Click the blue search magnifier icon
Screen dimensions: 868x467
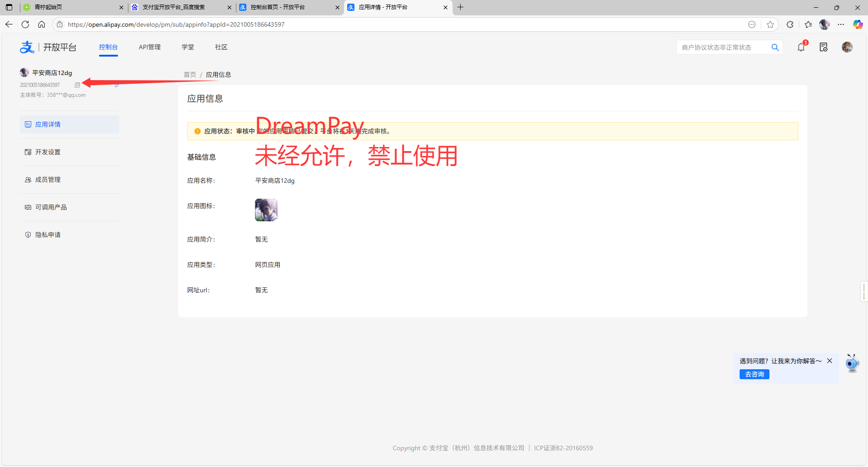click(775, 48)
